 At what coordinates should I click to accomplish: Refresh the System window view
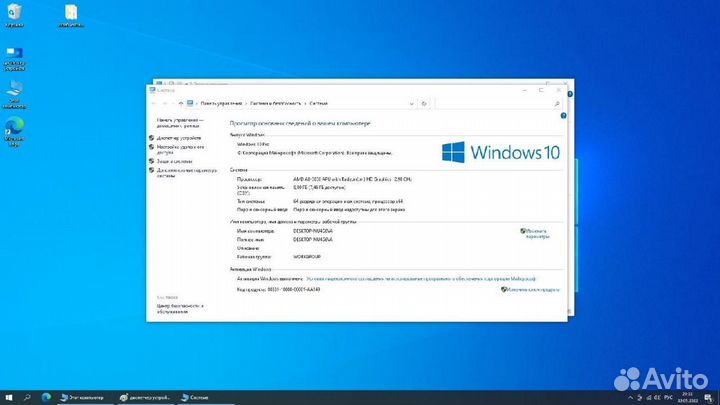click(424, 104)
